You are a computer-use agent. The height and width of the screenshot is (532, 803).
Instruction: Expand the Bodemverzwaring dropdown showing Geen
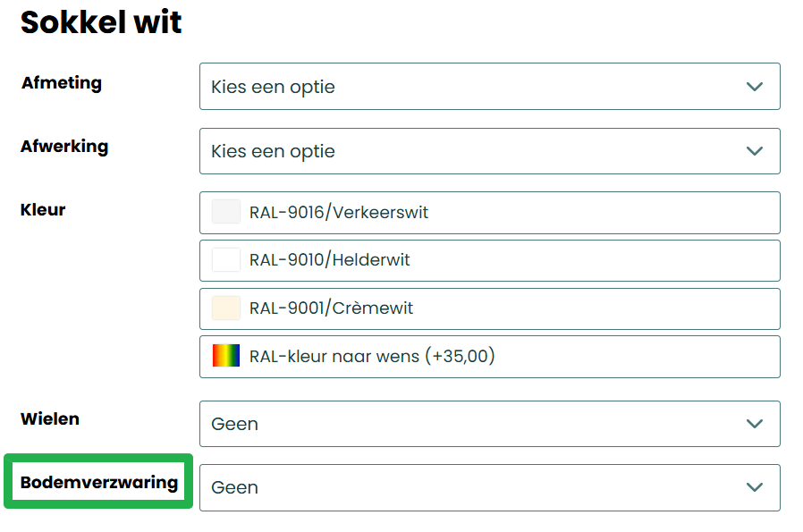(489, 487)
